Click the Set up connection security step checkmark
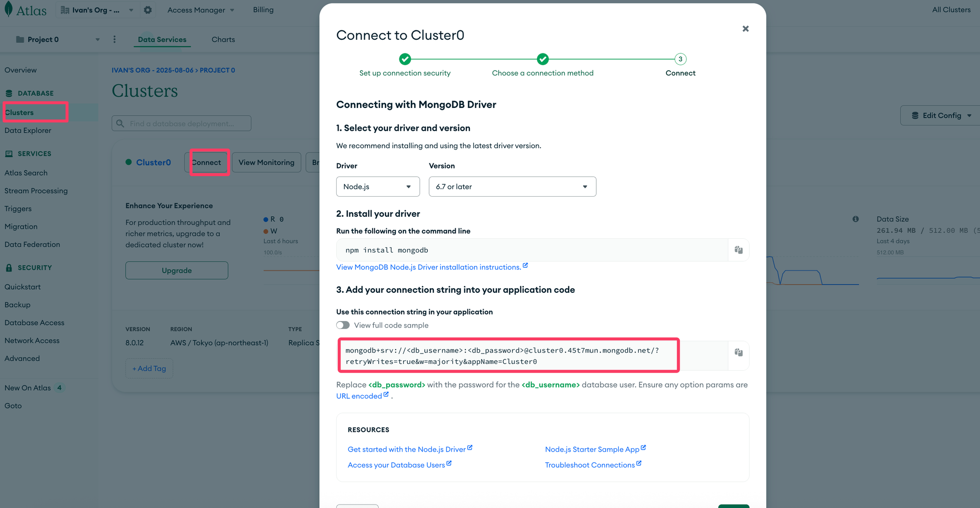 tap(405, 59)
